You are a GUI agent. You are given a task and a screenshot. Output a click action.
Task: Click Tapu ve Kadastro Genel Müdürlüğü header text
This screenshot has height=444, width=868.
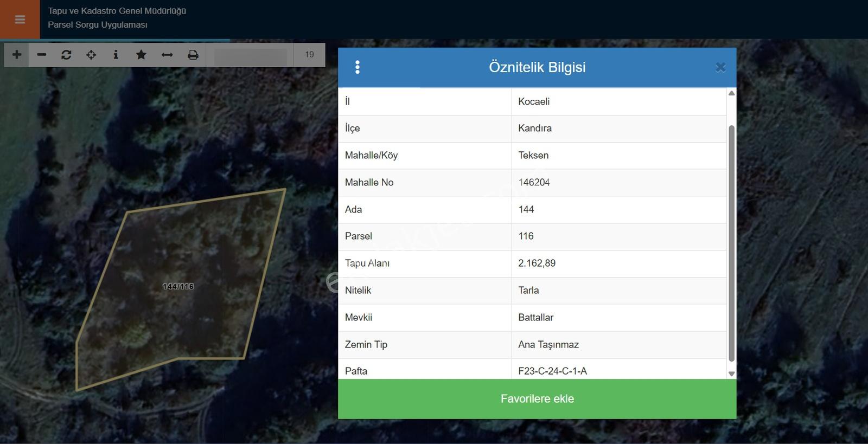pyautogui.click(x=117, y=11)
